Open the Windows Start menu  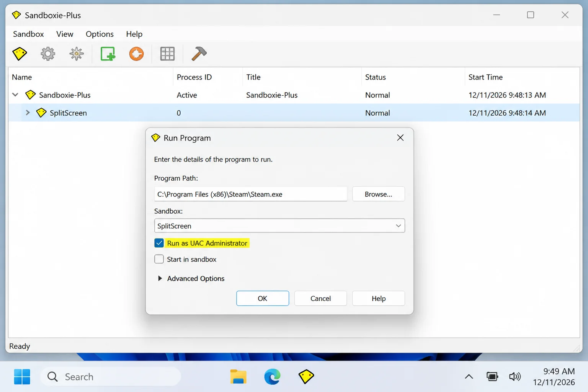(x=22, y=377)
